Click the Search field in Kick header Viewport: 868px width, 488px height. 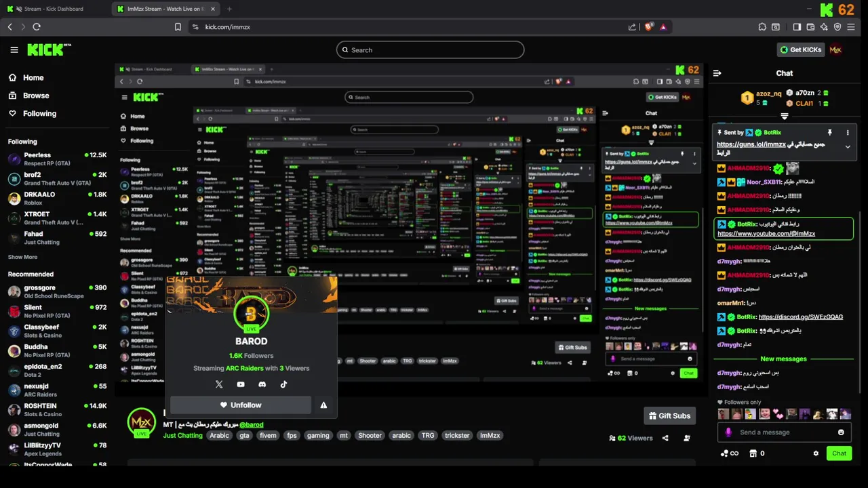(430, 49)
